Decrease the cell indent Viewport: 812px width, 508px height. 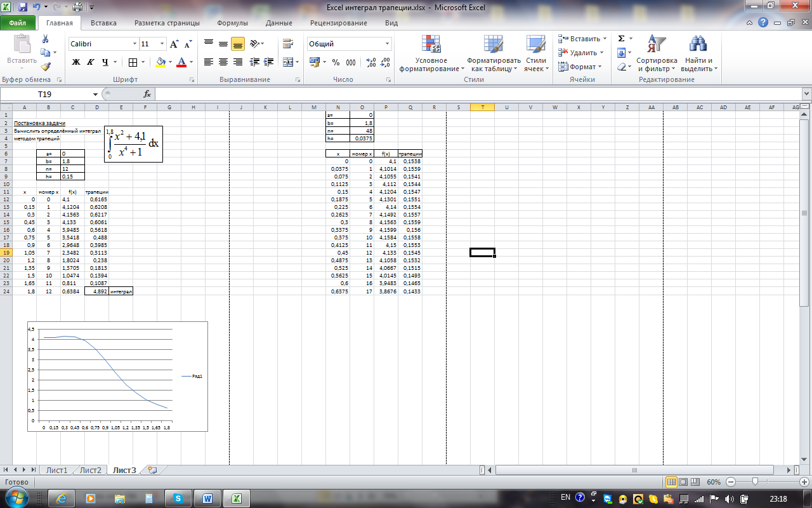pos(254,62)
